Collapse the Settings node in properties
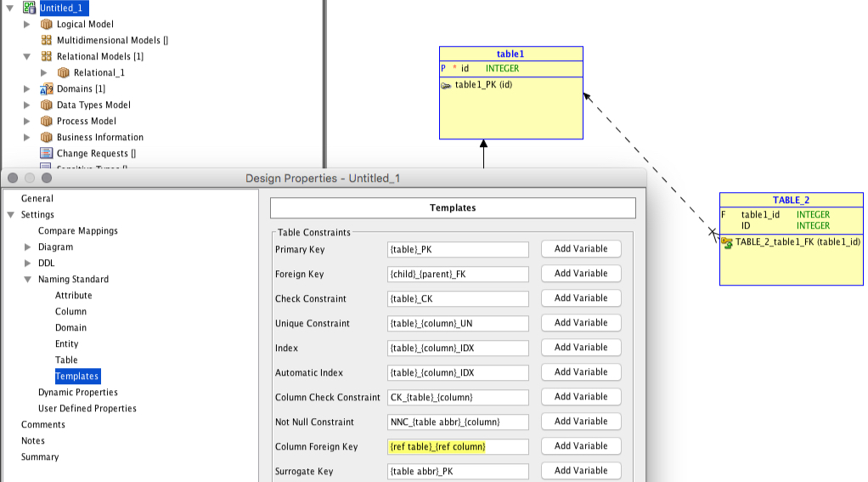 click(x=10, y=215)
